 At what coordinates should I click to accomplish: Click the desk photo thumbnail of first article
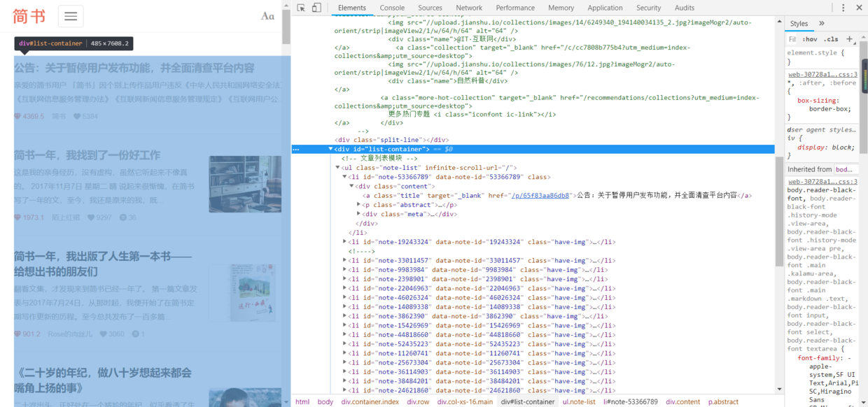pos(245,184)
